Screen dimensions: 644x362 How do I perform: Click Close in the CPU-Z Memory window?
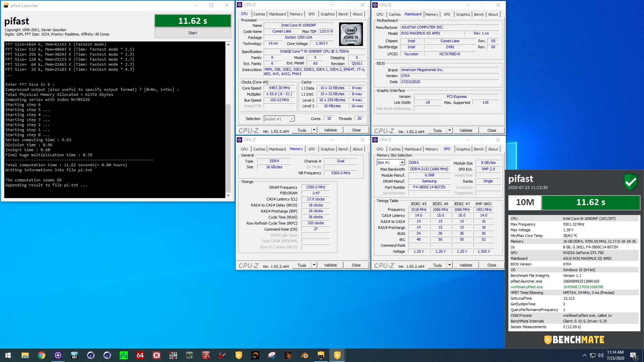(356, 265)
